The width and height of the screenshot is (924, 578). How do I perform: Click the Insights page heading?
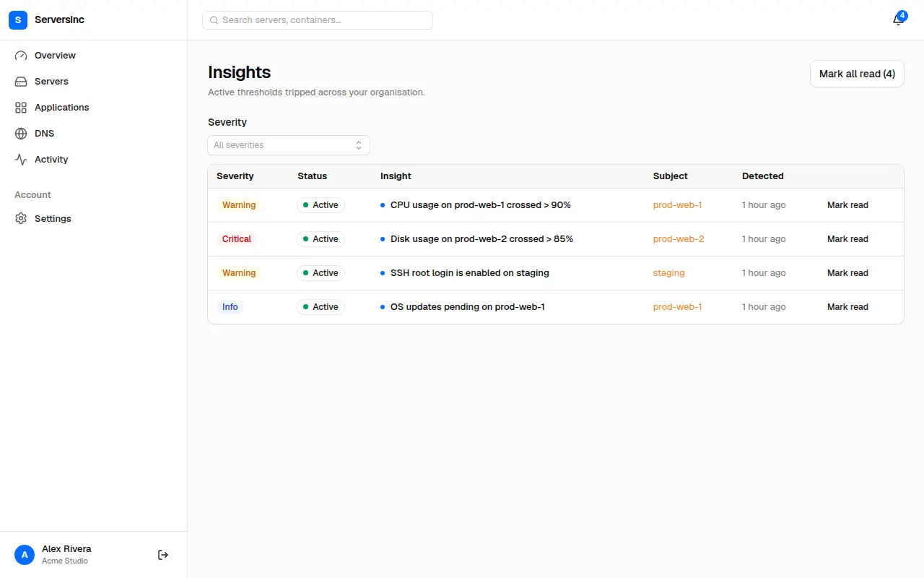point(240,72)
